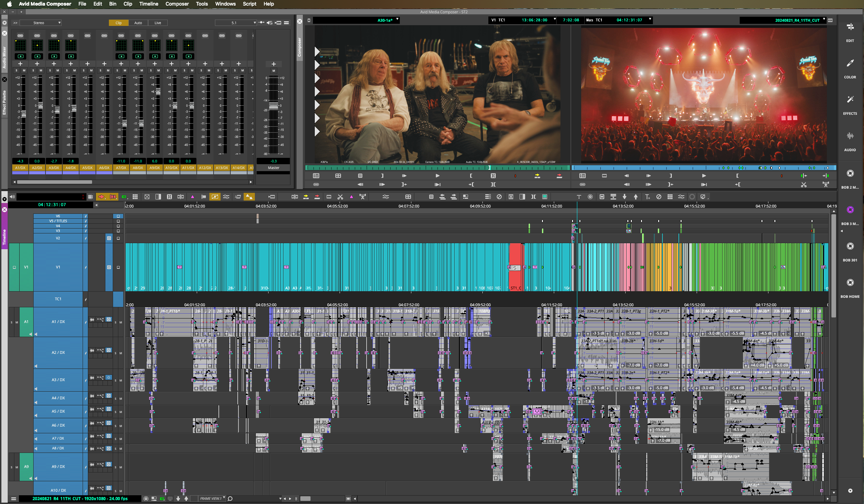Mute the A2/DX track in timeline
Image resolution: width=864 pixels, height=504 pixels.
coord(121,353)
